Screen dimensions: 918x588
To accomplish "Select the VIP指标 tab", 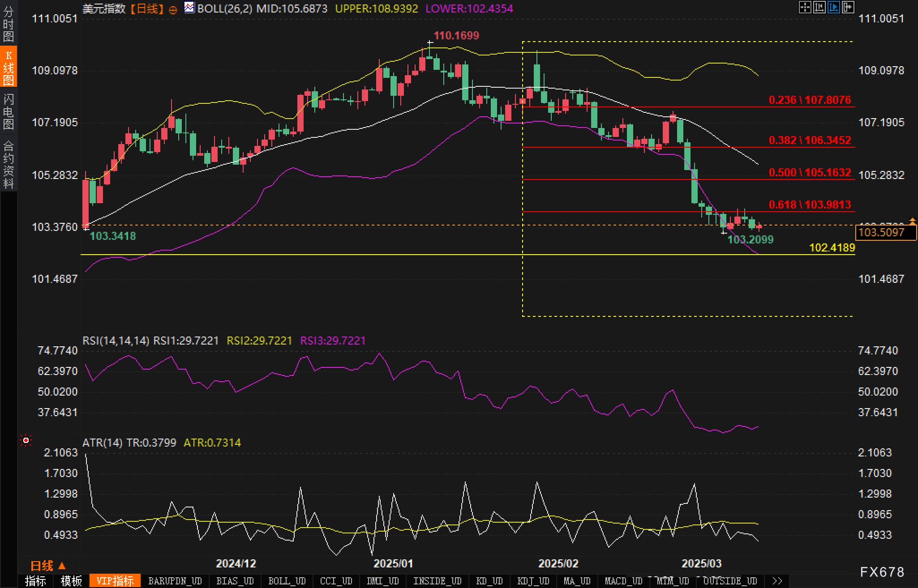I will point(115,581).
